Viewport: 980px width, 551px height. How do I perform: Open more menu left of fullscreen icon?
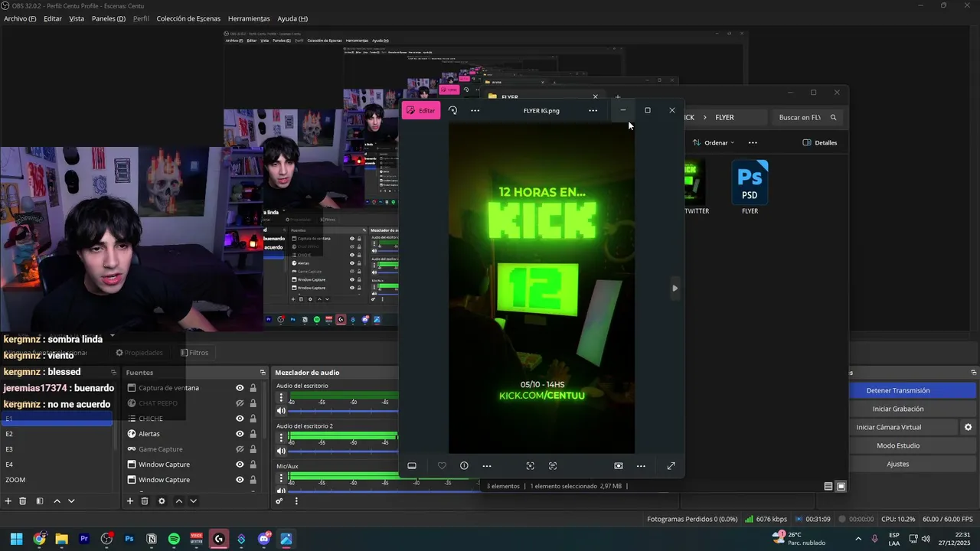coord(641,466)
